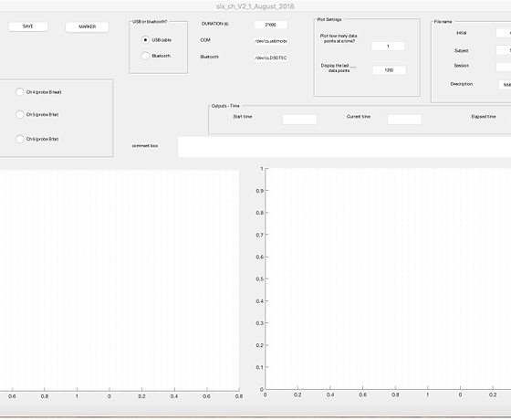Image resolution: width=511 pixels, height=420 pixels.
Task: Click the Initial file name field
Action: (x=504, y=33)
